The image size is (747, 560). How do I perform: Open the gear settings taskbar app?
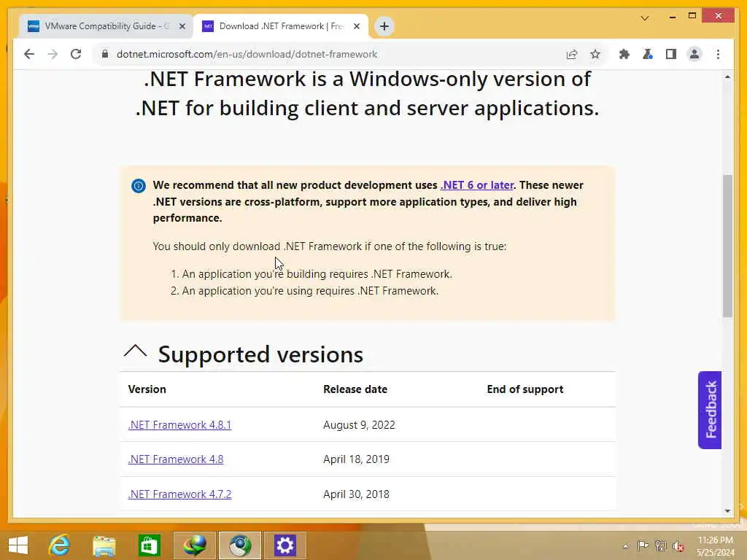coord(285,545)
